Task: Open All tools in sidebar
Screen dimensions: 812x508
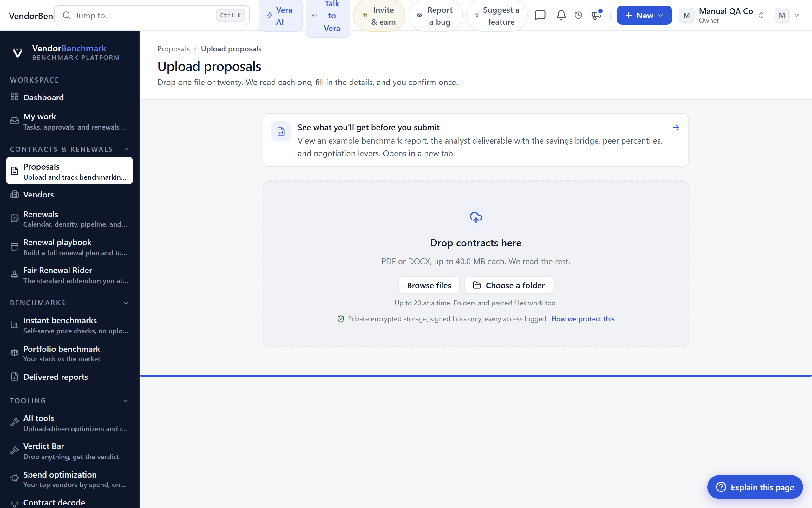Action: tap(69, 423)
